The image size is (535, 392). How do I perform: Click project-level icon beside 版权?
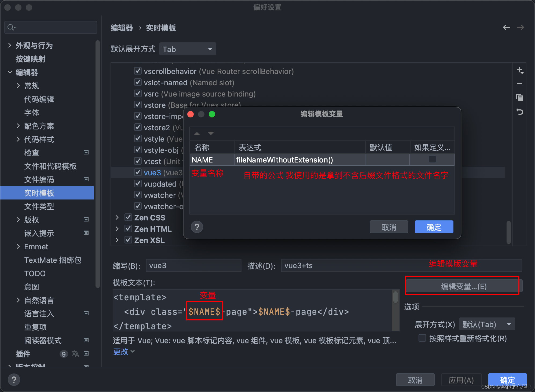[x=86, y=219]
